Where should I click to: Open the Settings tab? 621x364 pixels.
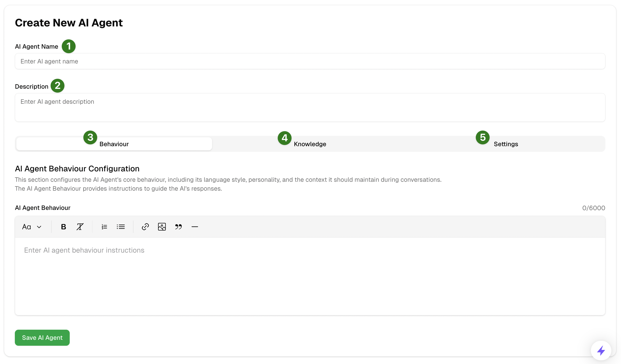(506, 144)
